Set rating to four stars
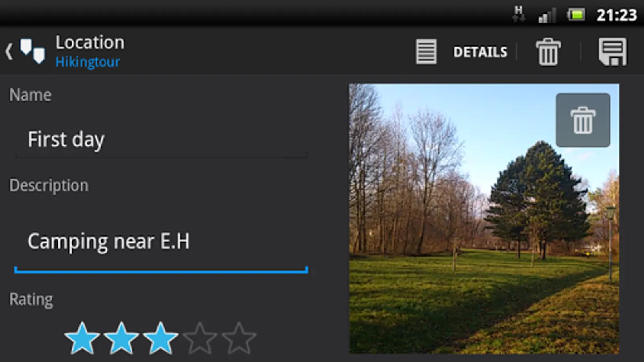 pyautogui.click(x=200, y=338)
